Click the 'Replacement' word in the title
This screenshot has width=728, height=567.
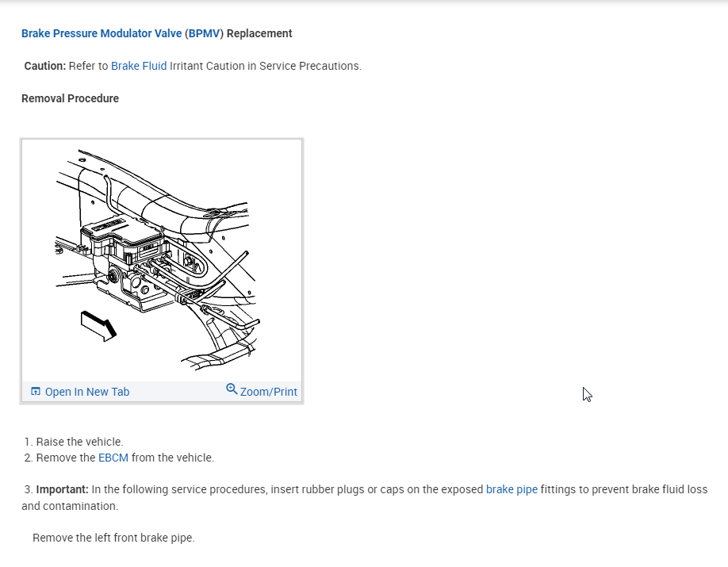click(x=259, y=33)
